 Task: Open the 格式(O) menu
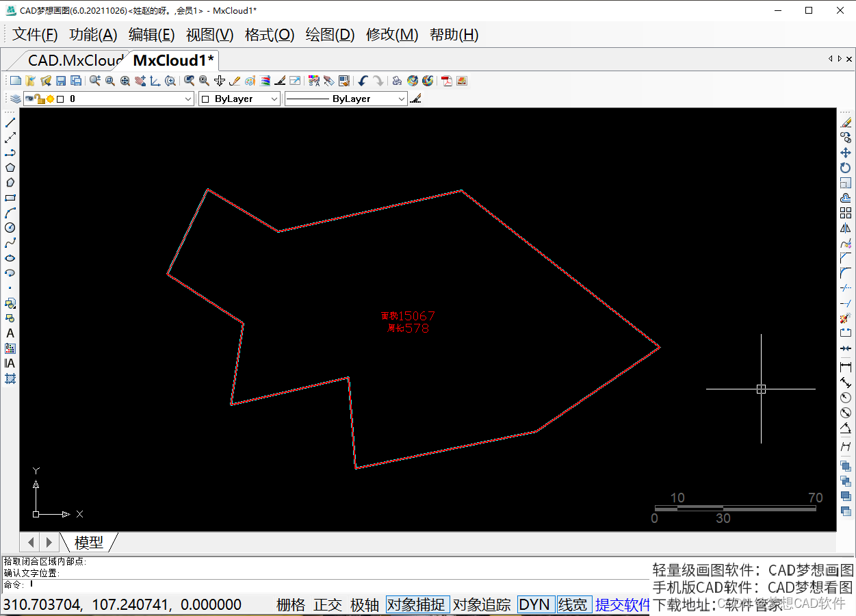click(270, 35)
